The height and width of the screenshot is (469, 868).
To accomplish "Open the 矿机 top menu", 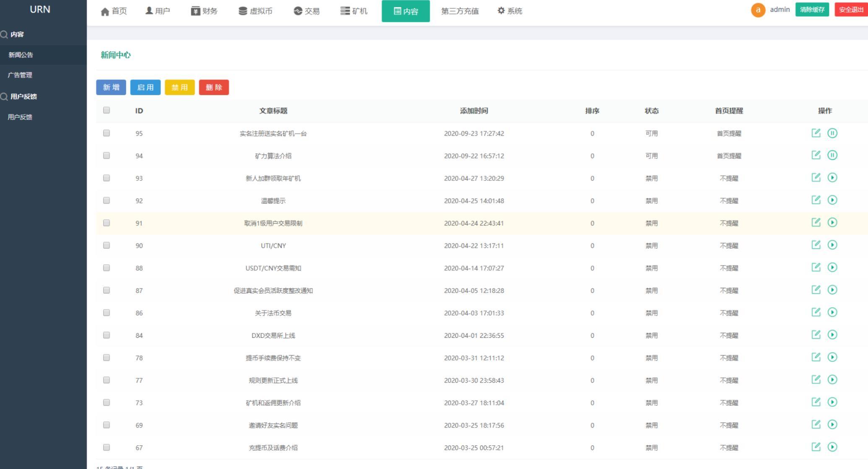I will (354, 11).
